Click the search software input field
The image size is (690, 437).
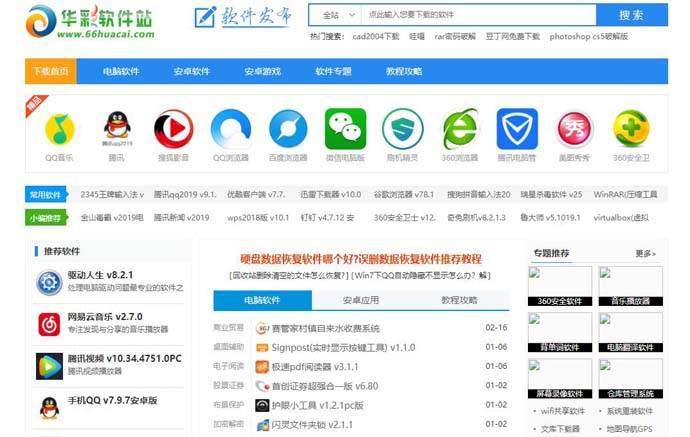point(478,15)
